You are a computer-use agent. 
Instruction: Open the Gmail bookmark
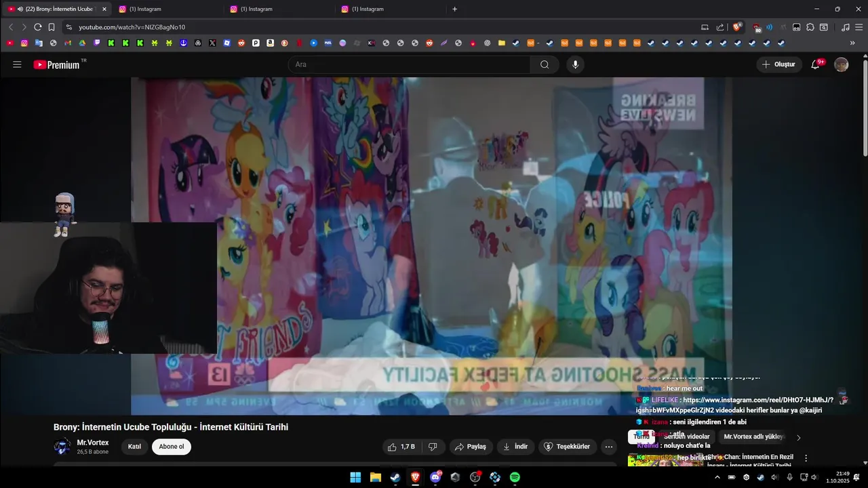[68, 43]
